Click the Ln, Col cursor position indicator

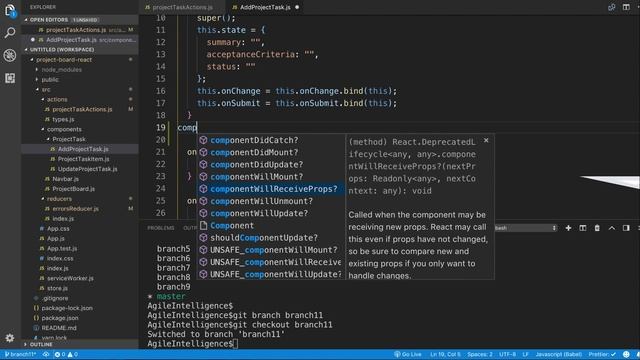point(445,354)
